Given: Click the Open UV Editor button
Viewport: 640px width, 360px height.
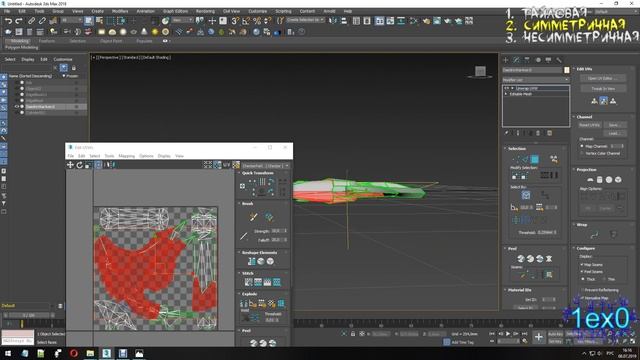Looking at the screenshot, I should (x=603, y=78).
